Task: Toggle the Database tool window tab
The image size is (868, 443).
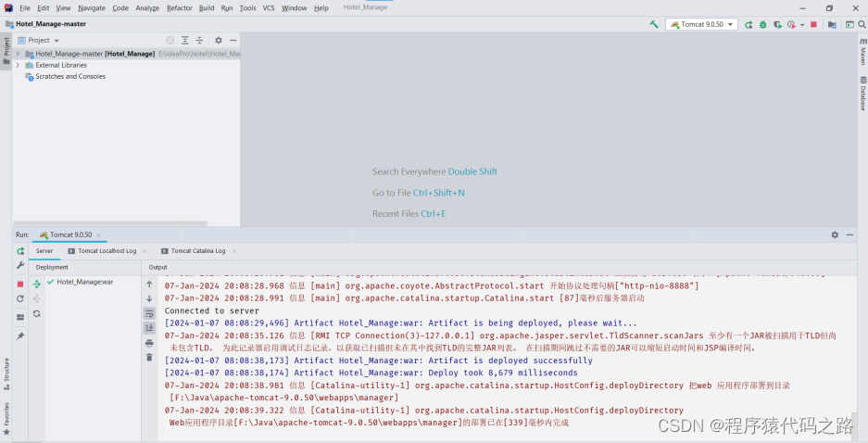Action: (x=862, y=94)
